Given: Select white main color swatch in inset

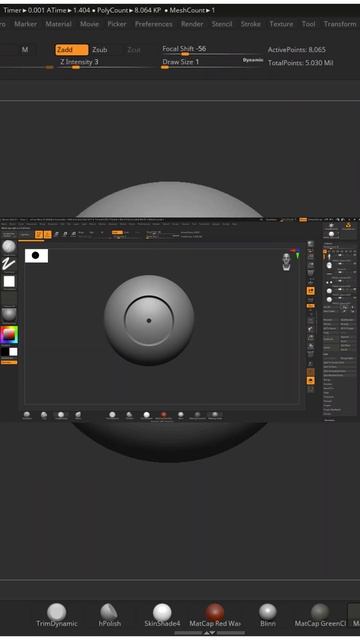Looking at the screenshot, I should [13, 352].
